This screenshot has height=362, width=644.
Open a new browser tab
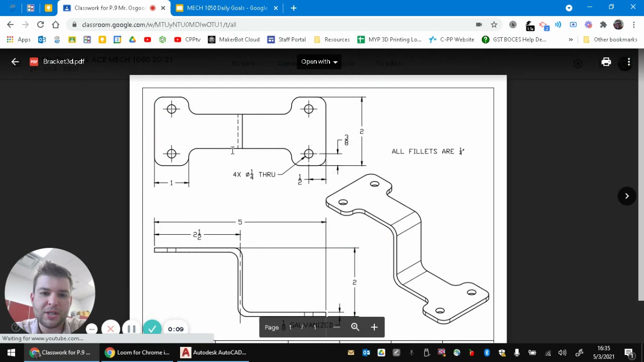pyautogui.click(x=294, y=8)
